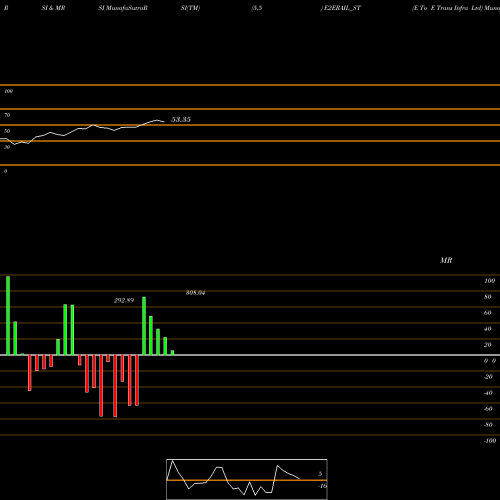This screenshot has height=500, width=500.
Task: Click the RSI value label 53.35
Action: click(181, 120)
